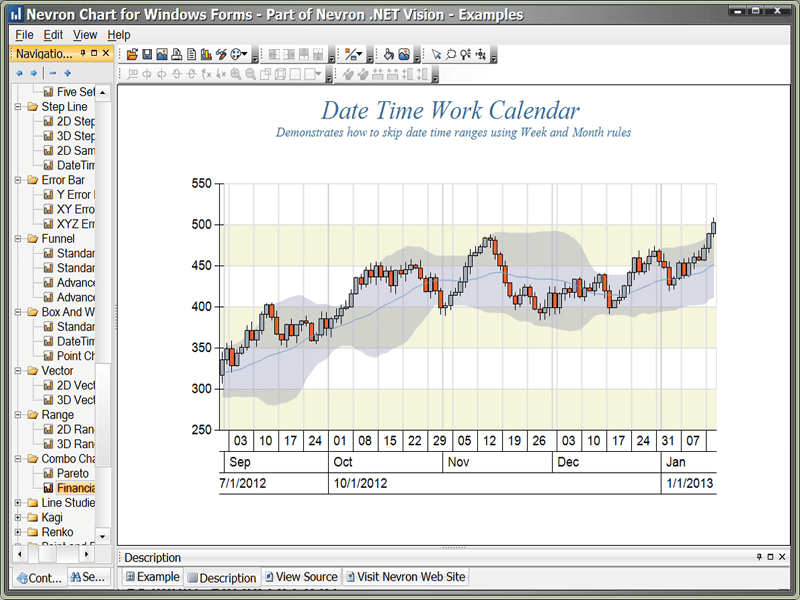Click the plus expand-all icon in Navigation
Screen dimensions: 800x600
coord(67,73)
